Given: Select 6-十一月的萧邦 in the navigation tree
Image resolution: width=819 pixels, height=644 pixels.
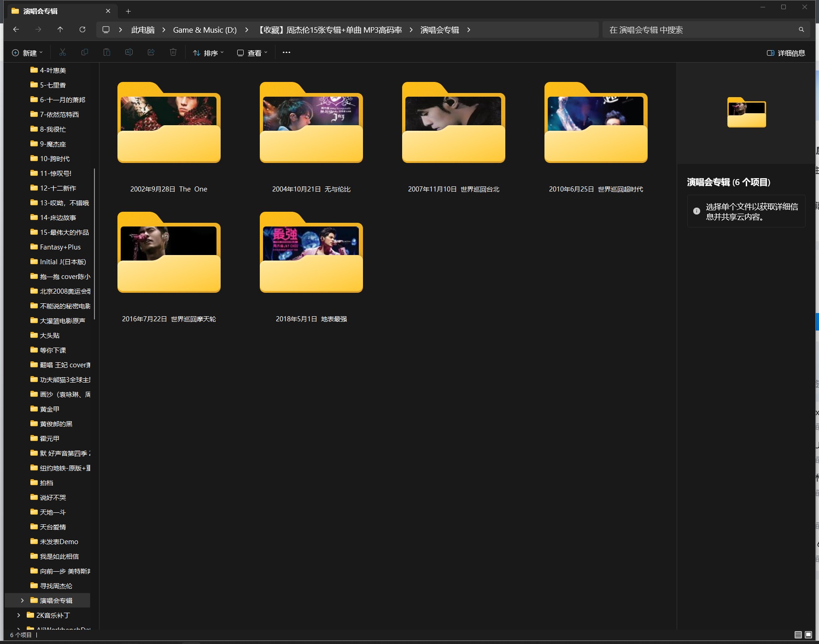Looking at the screenshot, I should click(58, 99).
